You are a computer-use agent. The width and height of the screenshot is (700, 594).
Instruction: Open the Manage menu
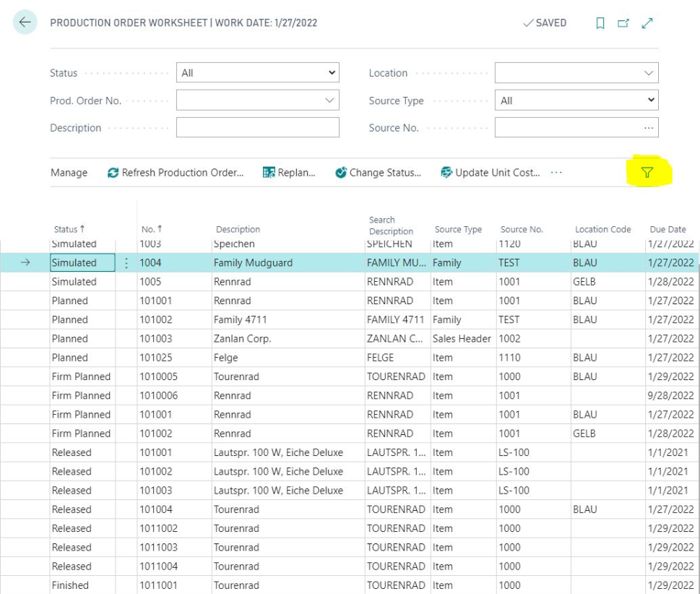[69, 173]
